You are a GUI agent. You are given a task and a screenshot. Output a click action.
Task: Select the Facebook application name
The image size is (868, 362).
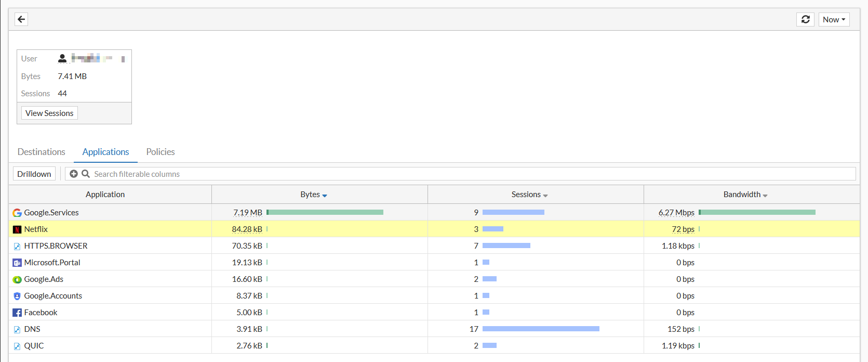click(41, 312)
